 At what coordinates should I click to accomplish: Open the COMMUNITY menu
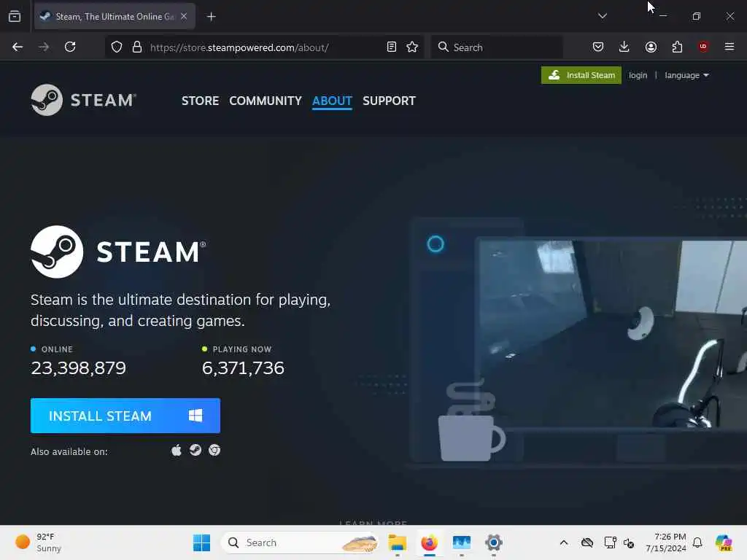click(266, 101)
